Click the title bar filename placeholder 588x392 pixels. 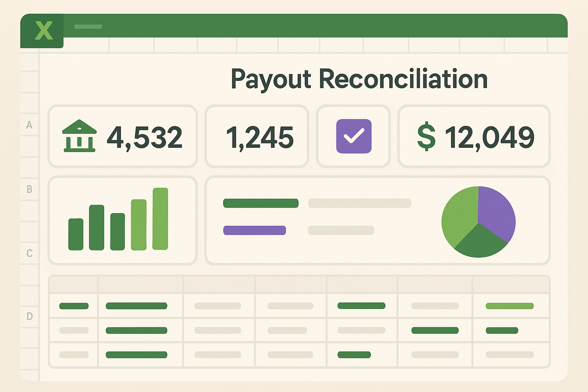point(88,26)
